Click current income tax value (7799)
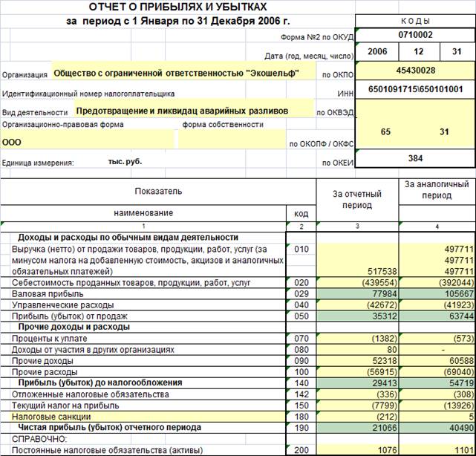Image resolution: width=476 pixels, height=456 pixels. 357,405
